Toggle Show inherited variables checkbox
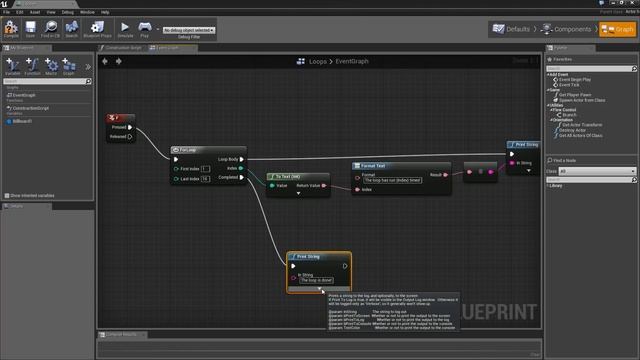This screenshot has height=360, width=640. coord(7,196)
